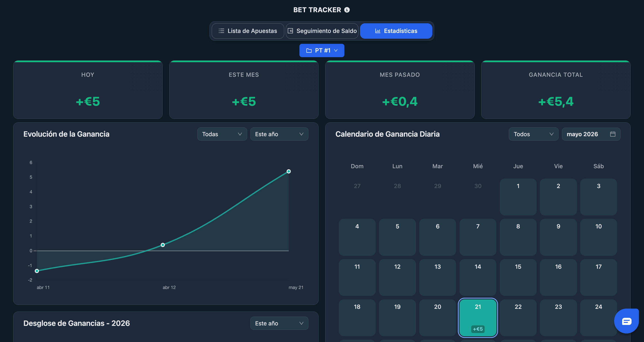This screenshot has width=644, height=342.
Task: Click the Evolución de la Ganancia heading
Action: (x=66, y=134)
